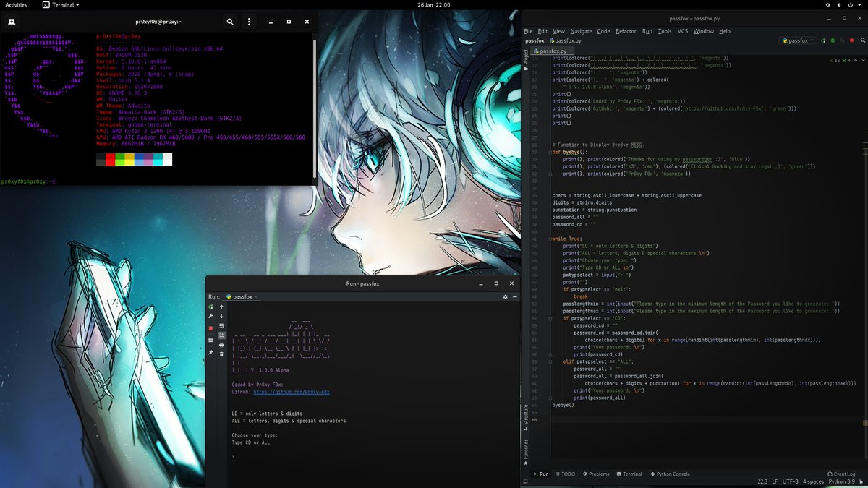Select the Python 3.9 interpreter widget

click(x=841, y=481)
